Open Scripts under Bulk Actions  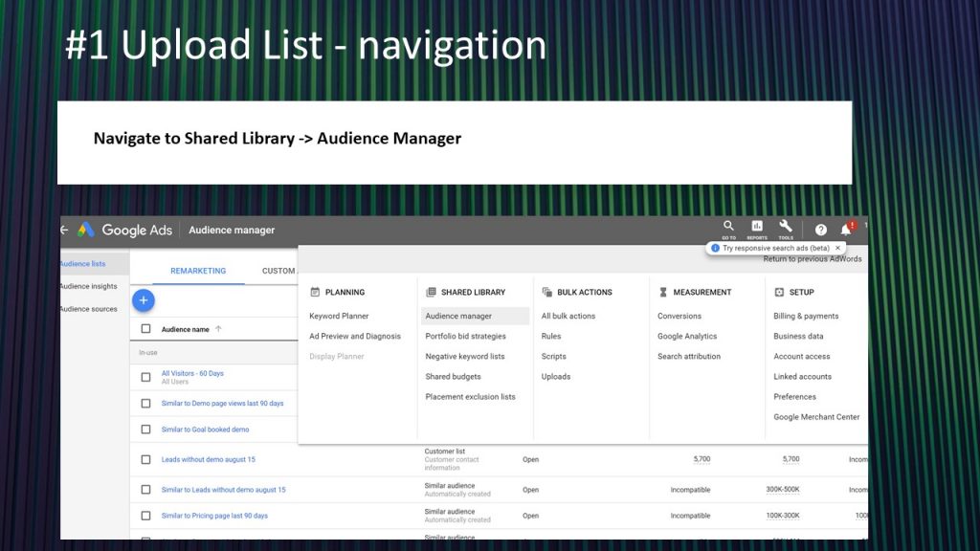[x=554, y=356]
